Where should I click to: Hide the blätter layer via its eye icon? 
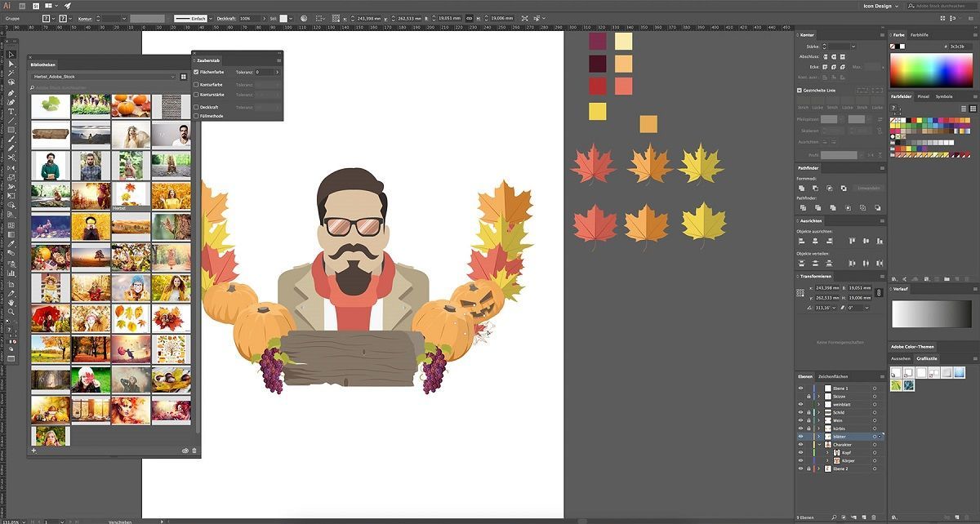tap(800, 437)
